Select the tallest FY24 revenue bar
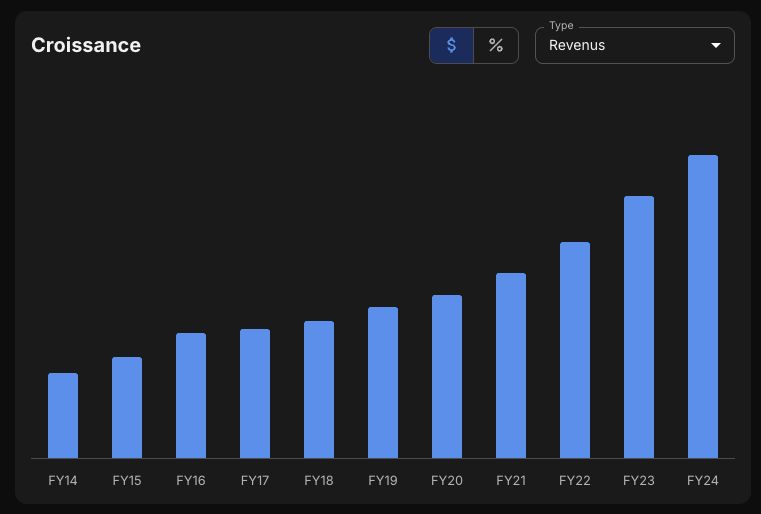This screenshot has height=514, width=761. 703,307
